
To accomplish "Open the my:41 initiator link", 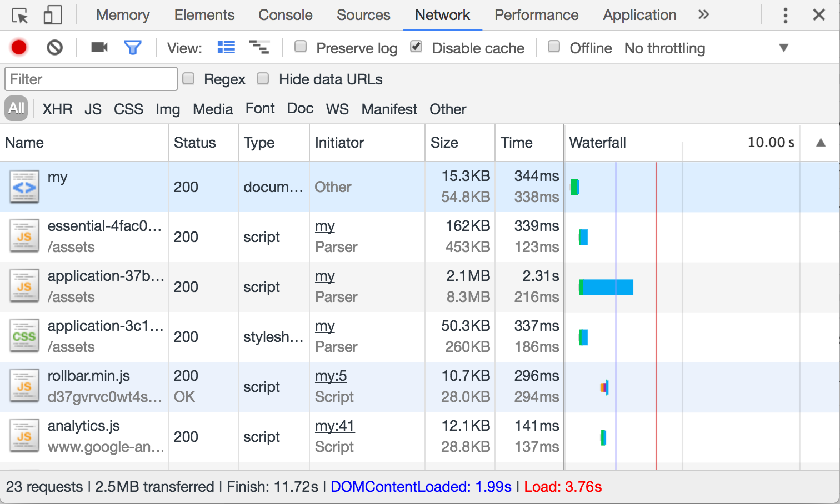I will (x=334, y=426).
